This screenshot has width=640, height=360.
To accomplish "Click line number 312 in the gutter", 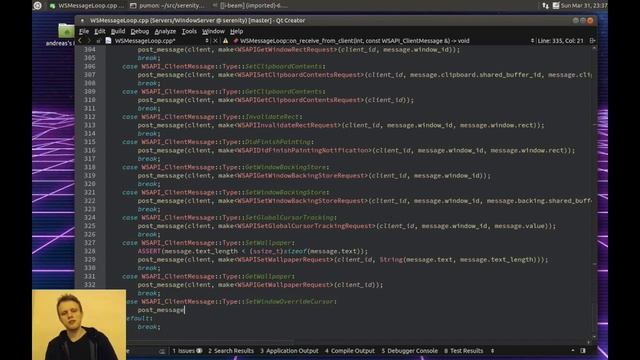I will pos(89,117).
